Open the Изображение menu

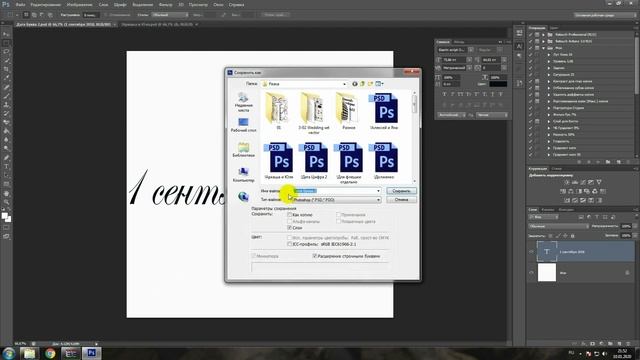(x=79, y=5)
